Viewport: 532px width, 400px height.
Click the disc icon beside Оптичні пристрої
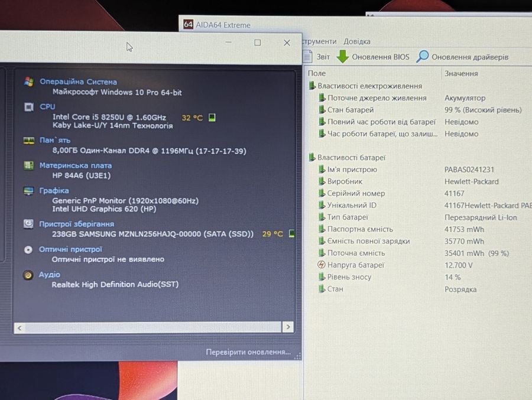(28, 250)
